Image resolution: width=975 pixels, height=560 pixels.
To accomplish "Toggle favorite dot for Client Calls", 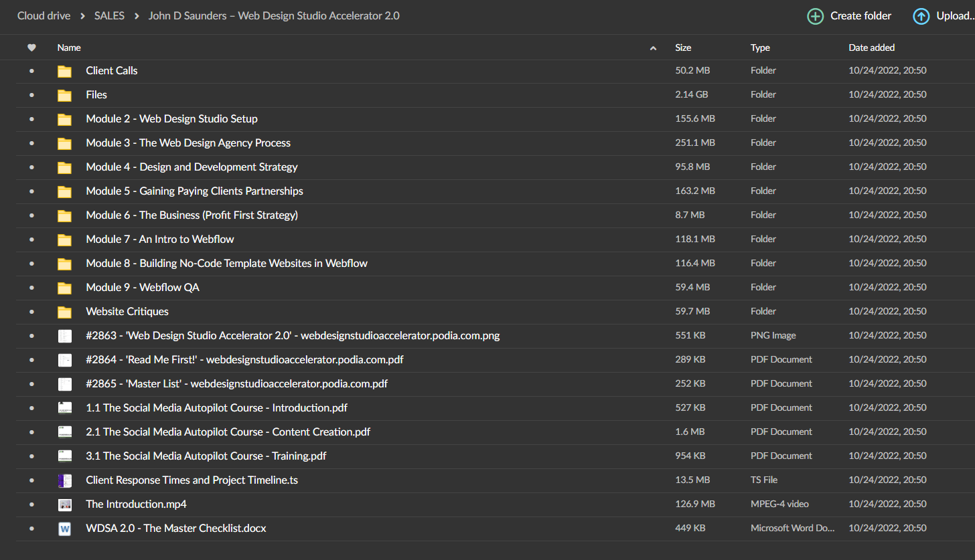I will [x=31, y=71].
